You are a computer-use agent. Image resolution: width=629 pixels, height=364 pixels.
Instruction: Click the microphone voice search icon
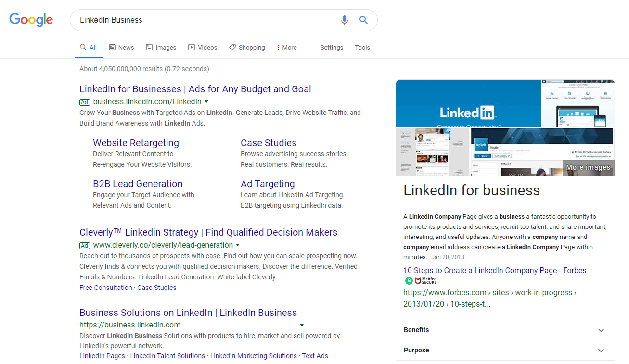344,20
